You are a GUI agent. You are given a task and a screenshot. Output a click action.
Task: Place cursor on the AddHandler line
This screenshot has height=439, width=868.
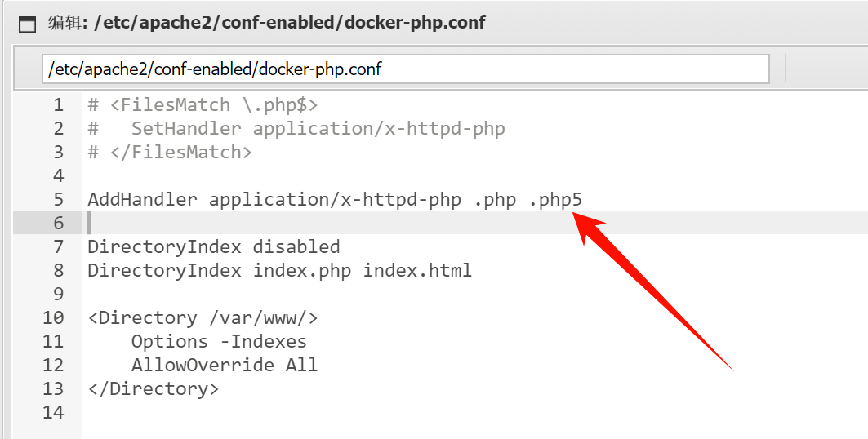tap(335, 200)
